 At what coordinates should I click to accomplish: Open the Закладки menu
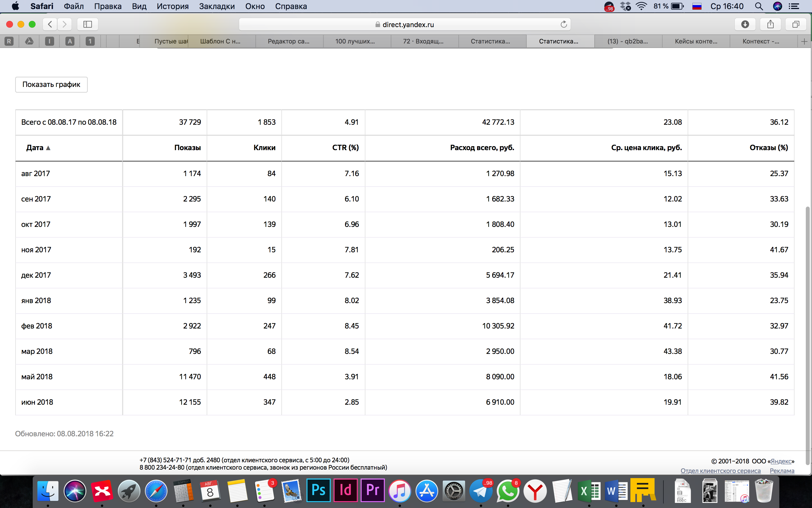[217, 6]
